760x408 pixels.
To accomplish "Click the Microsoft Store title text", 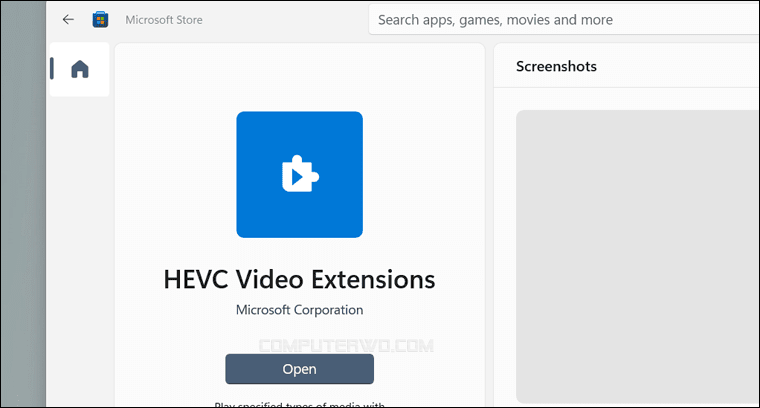I will (164, 20).
